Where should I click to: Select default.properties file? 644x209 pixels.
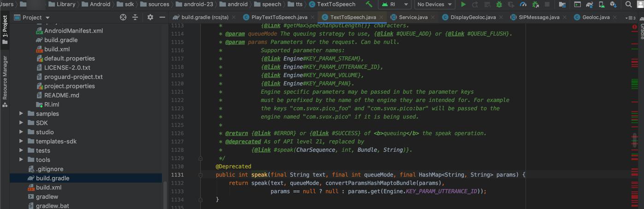coord(69,58)
